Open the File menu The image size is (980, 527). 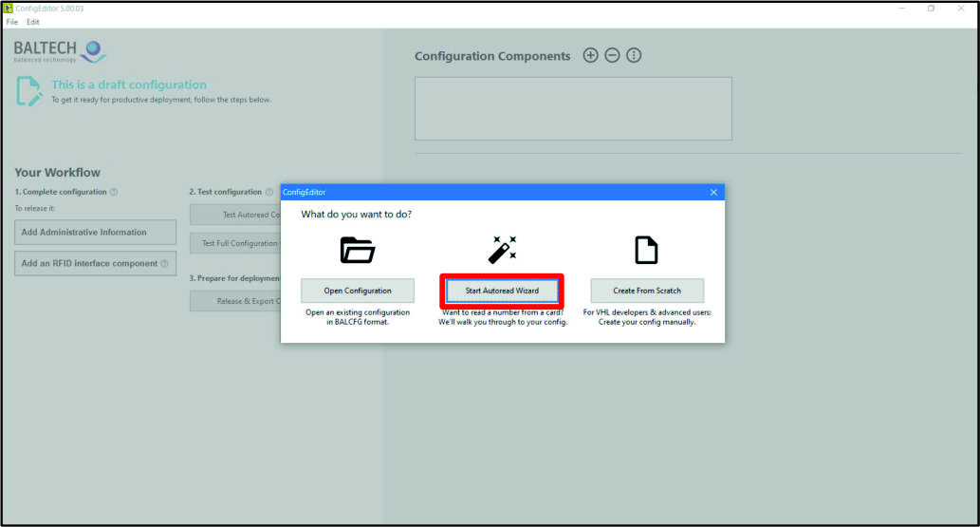[11, 22]
